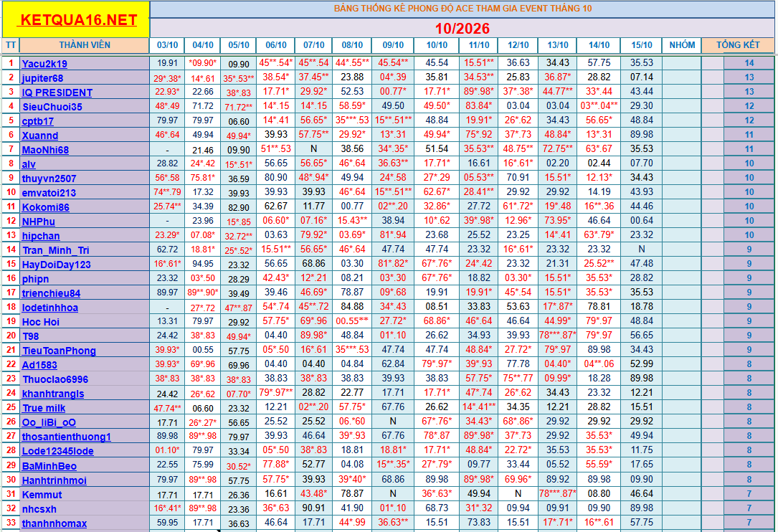This screenshot has height=532, width=778.
Task: Select the phipn member link
Action: [35, 279]
